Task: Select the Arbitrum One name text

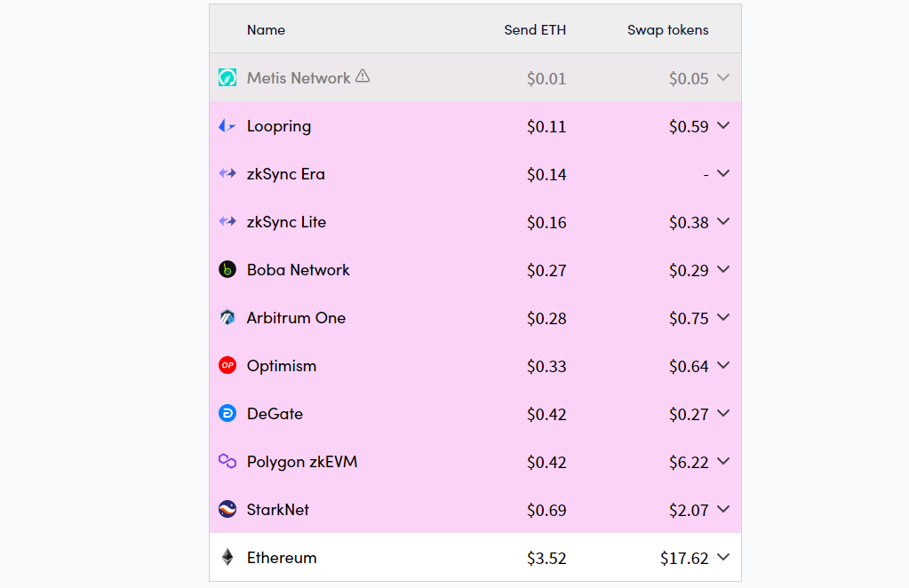Action: pyautogui.click(x=296, y=318)
